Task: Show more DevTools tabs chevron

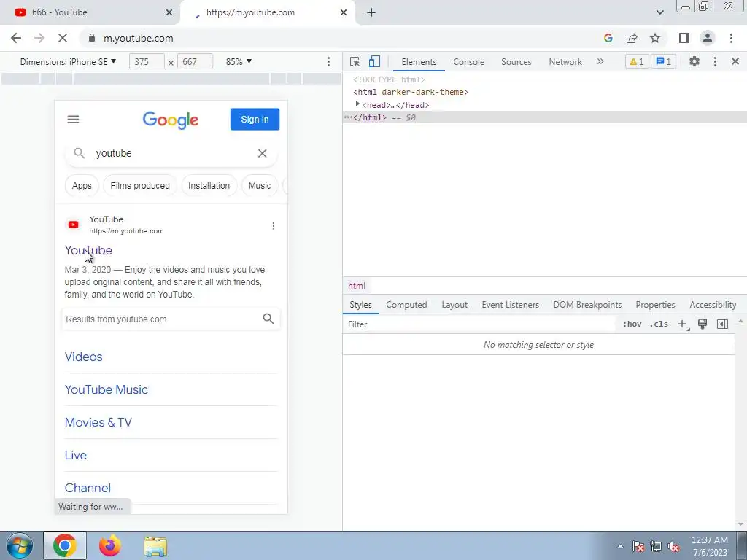Action: click(600, 61)
